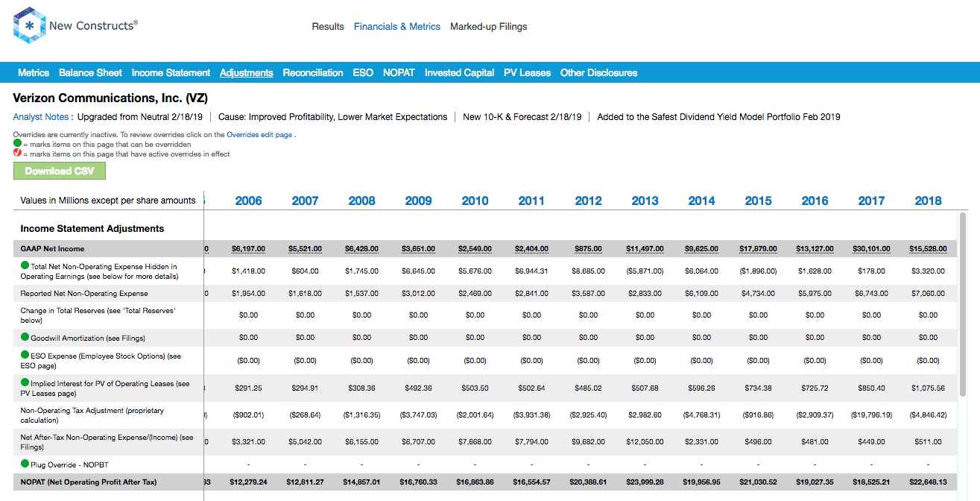Open the Results page
Screen dimensions: 980x501
328,26
